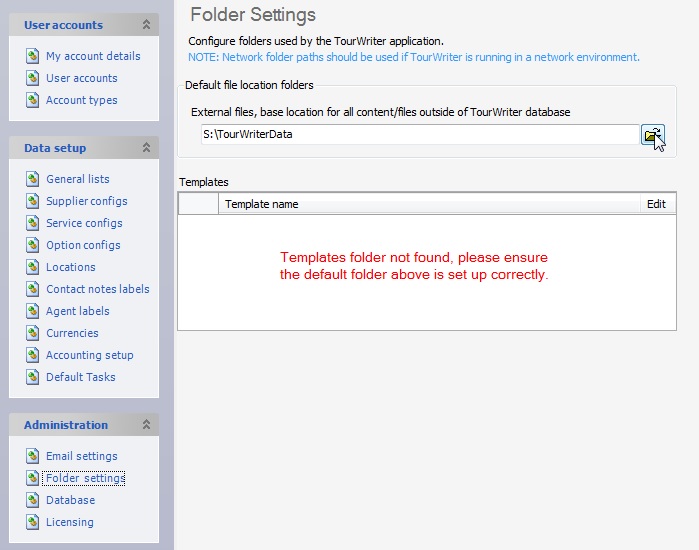Collapse the Data setup section
Image resolution: width=699 pixels, height=550 pixels.
(x=147, y=148)
